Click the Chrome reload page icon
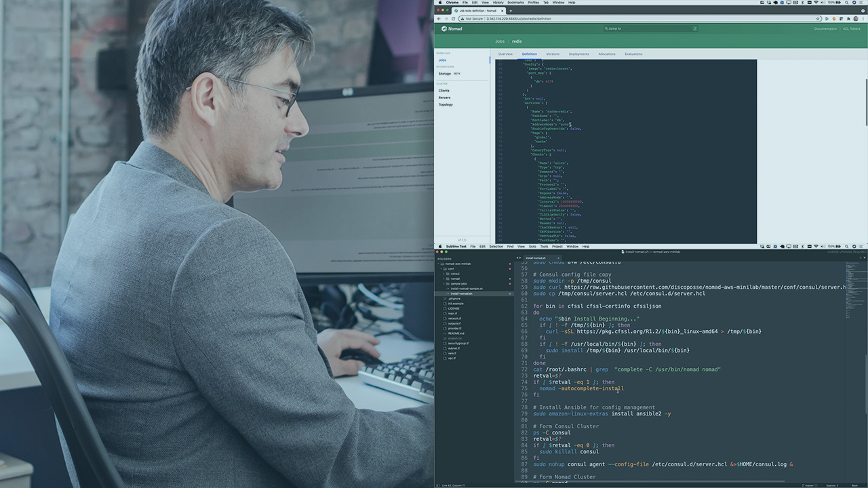The image size is (868, 488). click(452, 19)
